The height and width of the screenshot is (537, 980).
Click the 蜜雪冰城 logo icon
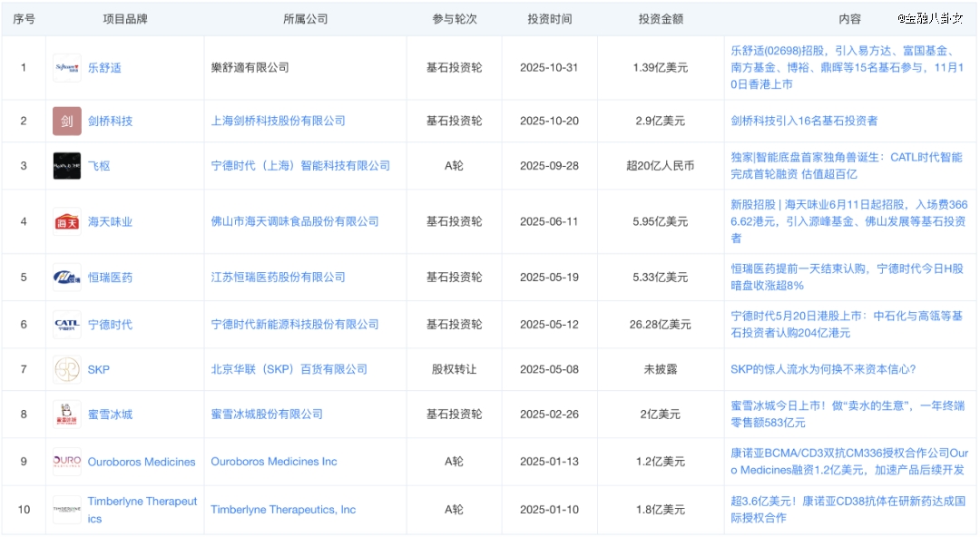coord(67,415)
